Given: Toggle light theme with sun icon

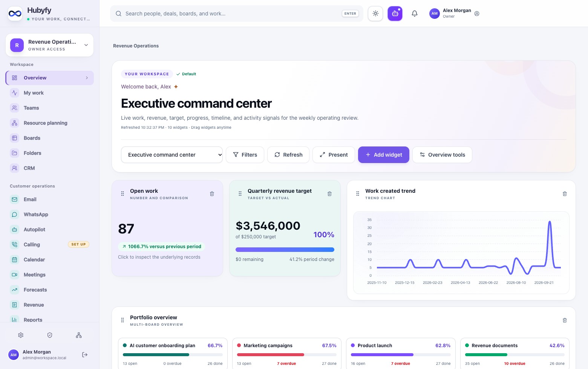Looking at the screenshot, I should tap(375, 14).
